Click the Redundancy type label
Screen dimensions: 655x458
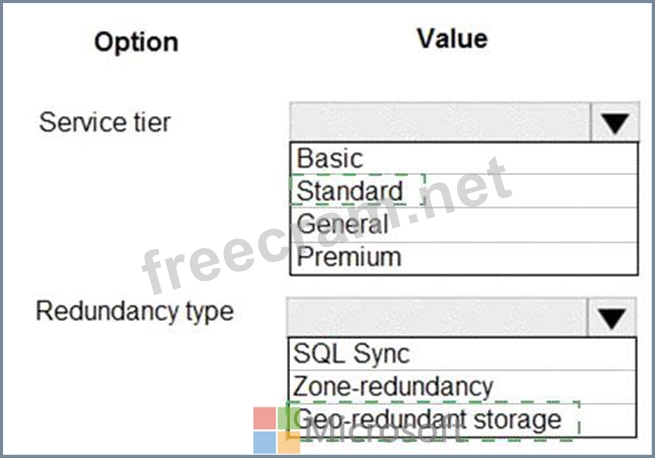point(134,311)
